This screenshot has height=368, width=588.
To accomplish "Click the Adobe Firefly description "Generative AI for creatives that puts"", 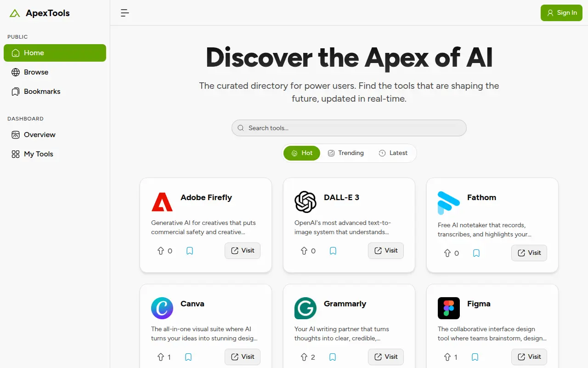I will (204, 223).
